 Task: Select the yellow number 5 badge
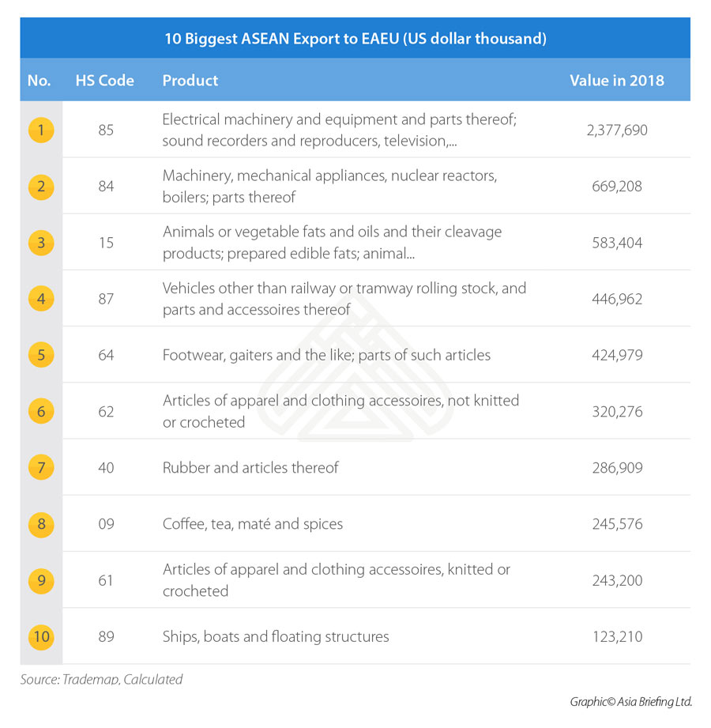tap(41, 355)
